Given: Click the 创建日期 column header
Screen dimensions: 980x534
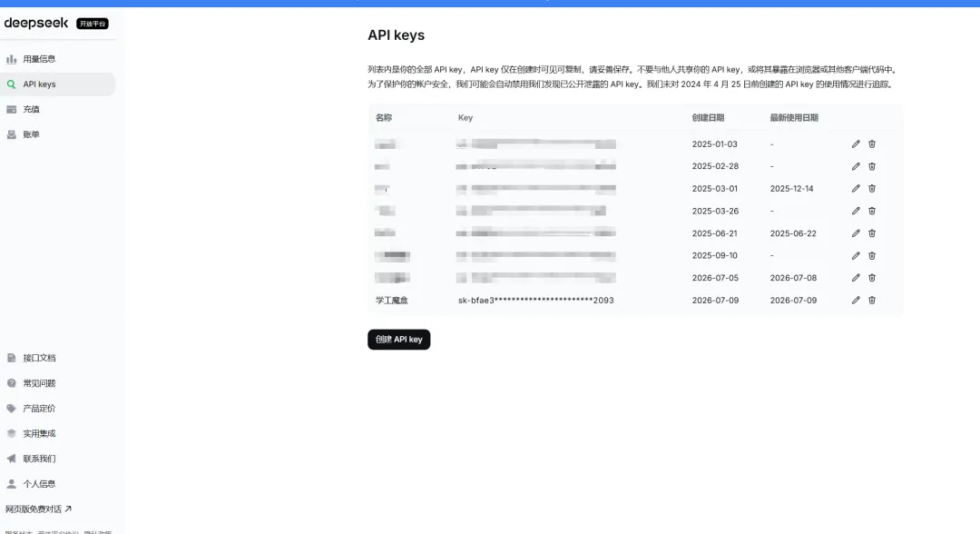Looking at the screenshot, I should 708,117.
